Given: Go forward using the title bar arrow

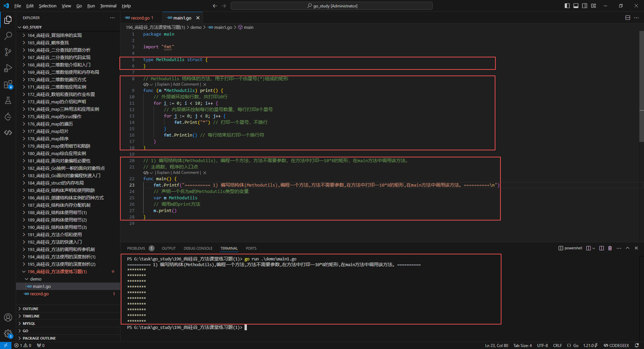Looking at the screenshot, I should pos(224,6).
